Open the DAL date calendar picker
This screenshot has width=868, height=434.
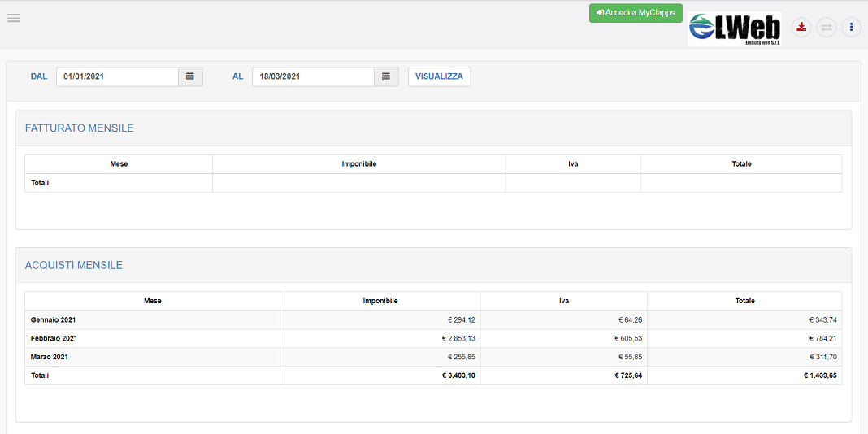coord(190,77)
